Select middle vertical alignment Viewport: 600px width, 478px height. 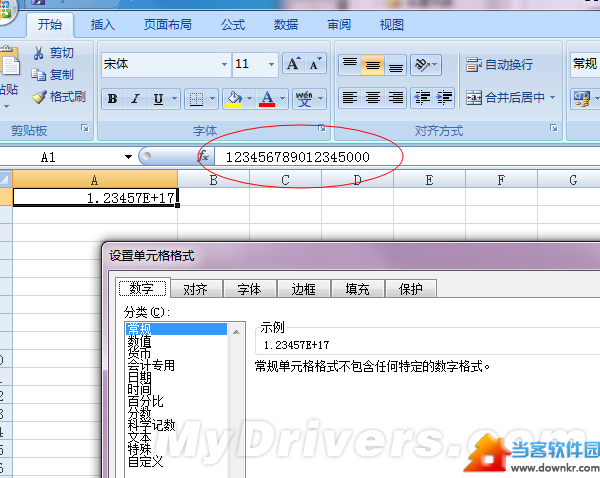click(x=373, y=64)
